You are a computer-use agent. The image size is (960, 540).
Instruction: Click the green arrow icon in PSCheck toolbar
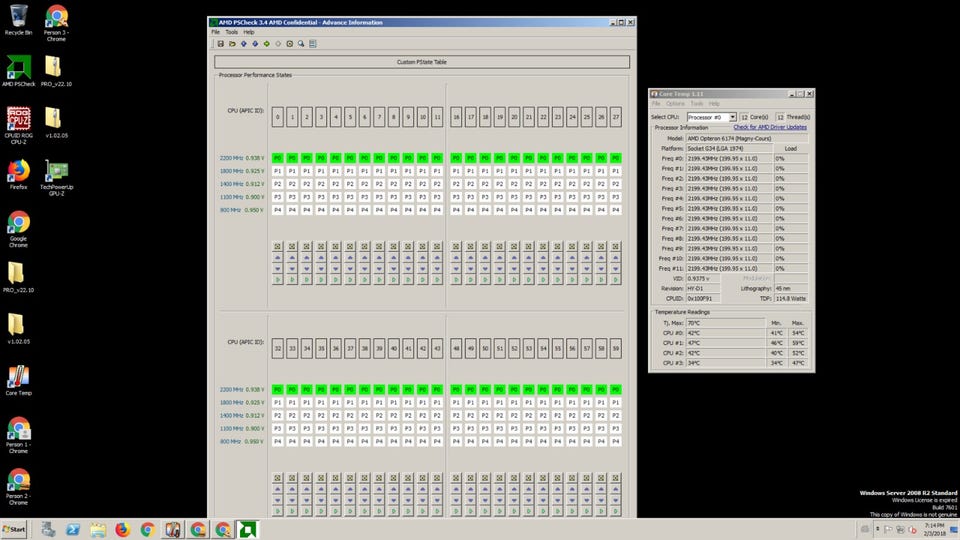[x=267, y=43]
